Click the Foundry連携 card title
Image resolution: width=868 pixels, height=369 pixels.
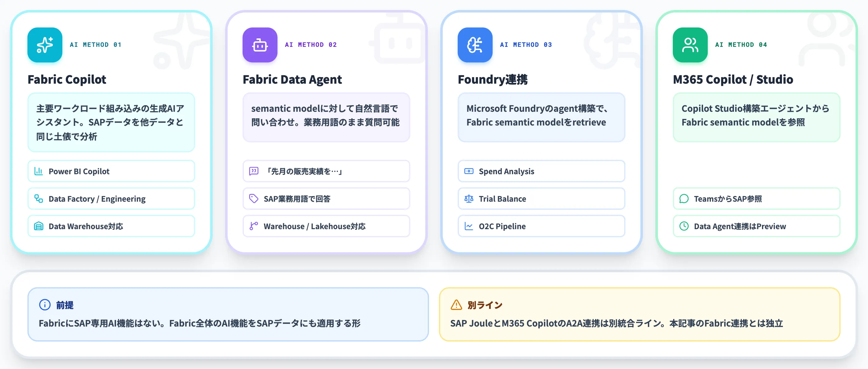pyautogui.click(x=493, y=80)
